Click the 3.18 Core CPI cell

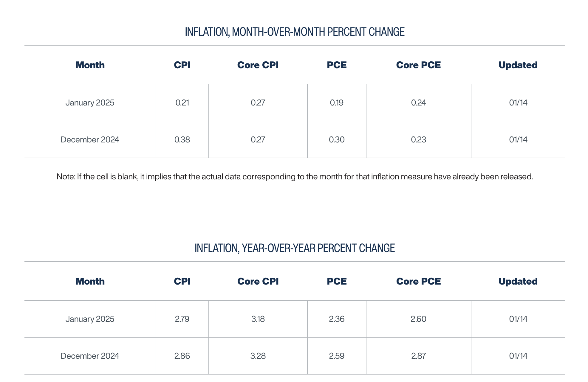point(258,319)
